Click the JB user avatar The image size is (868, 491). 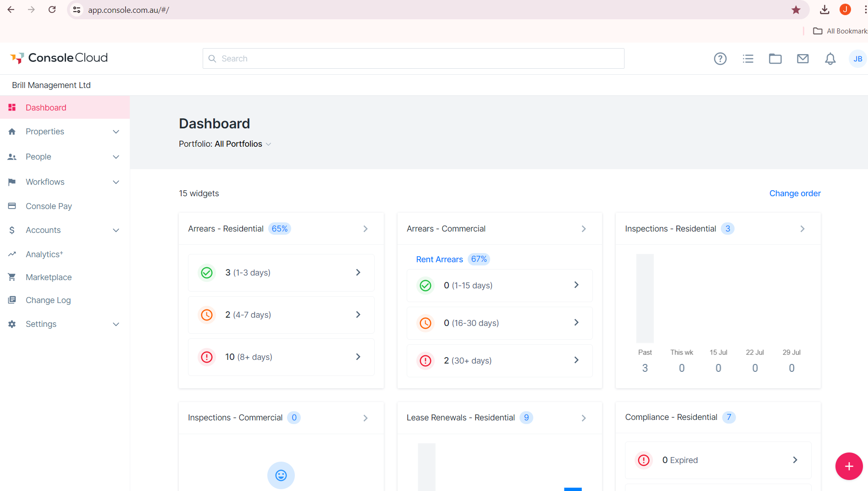coord(857,59)
